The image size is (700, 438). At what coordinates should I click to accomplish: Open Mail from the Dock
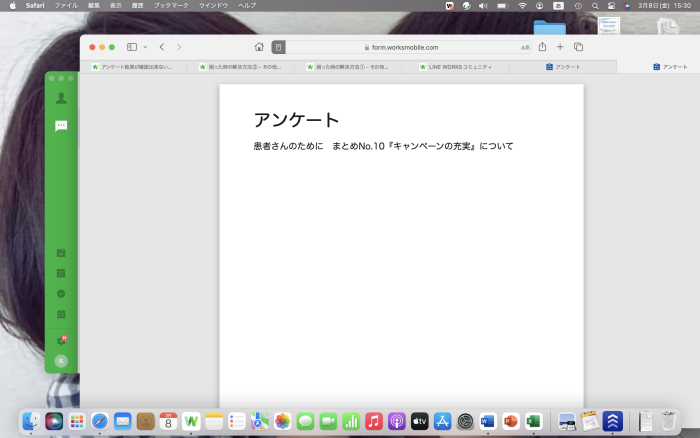[122, 421]
